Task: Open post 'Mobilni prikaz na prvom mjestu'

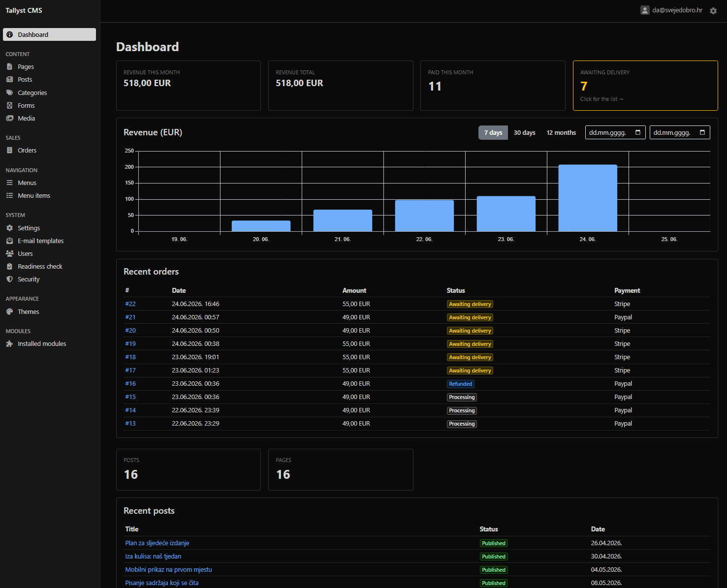Action: (168, 570)
